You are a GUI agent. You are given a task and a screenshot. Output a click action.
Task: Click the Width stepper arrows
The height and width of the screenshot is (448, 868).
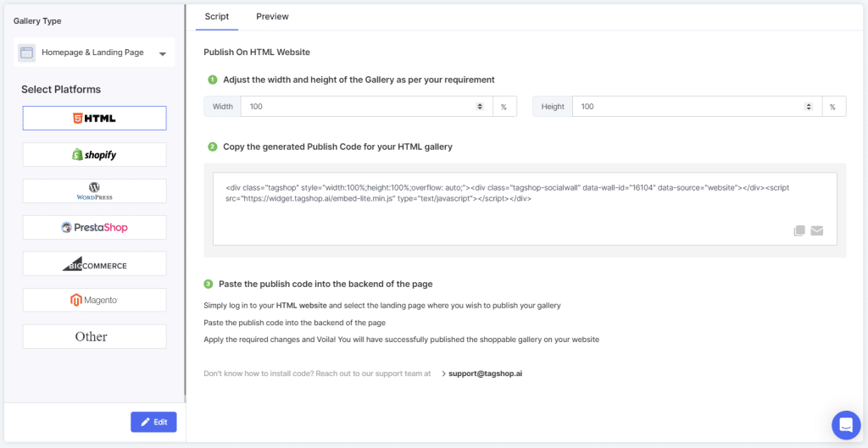(x=480, y=107)
